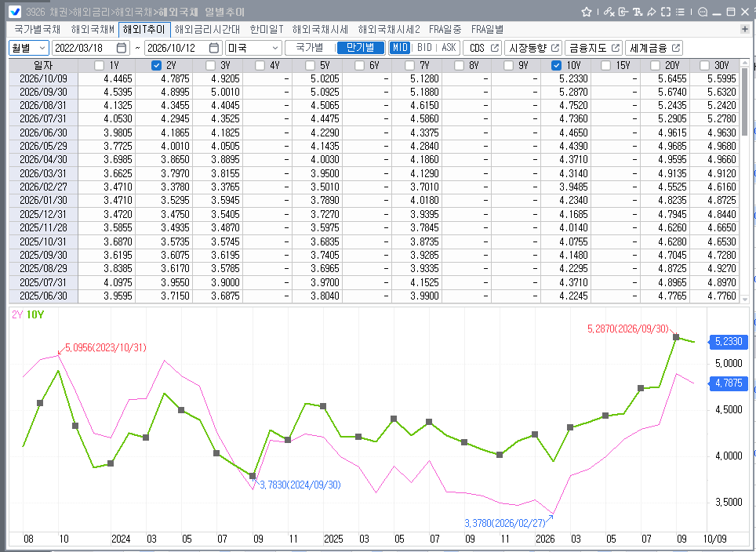This screenshot has height=552, width=756.
Task: Click the 3.3780 low label on chart
Action: coord(505,523)
